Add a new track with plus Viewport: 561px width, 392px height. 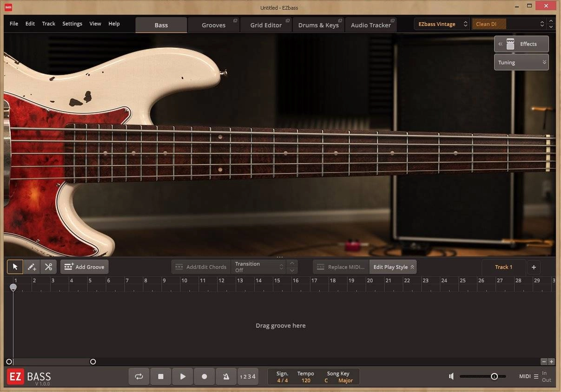pos(534,267)
